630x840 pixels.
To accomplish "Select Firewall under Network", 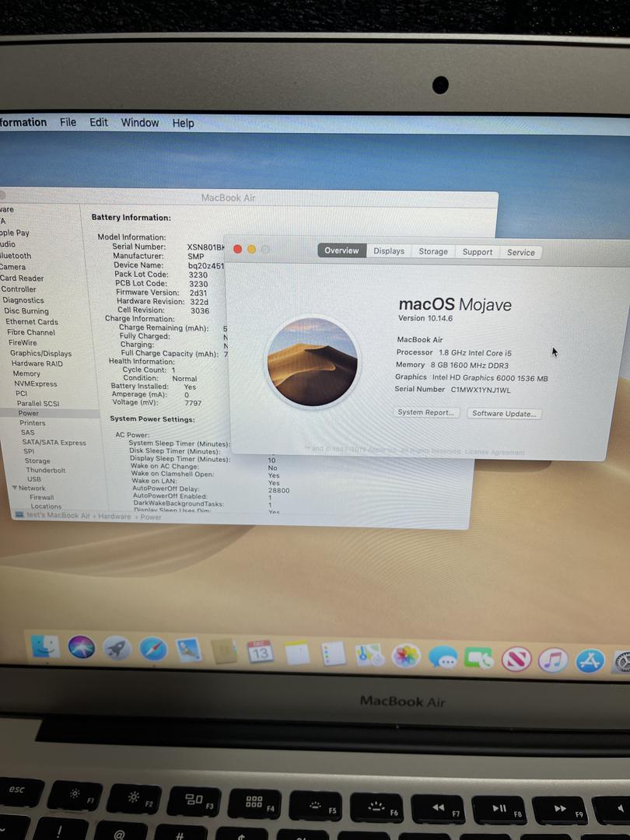I will pos(42,497).
